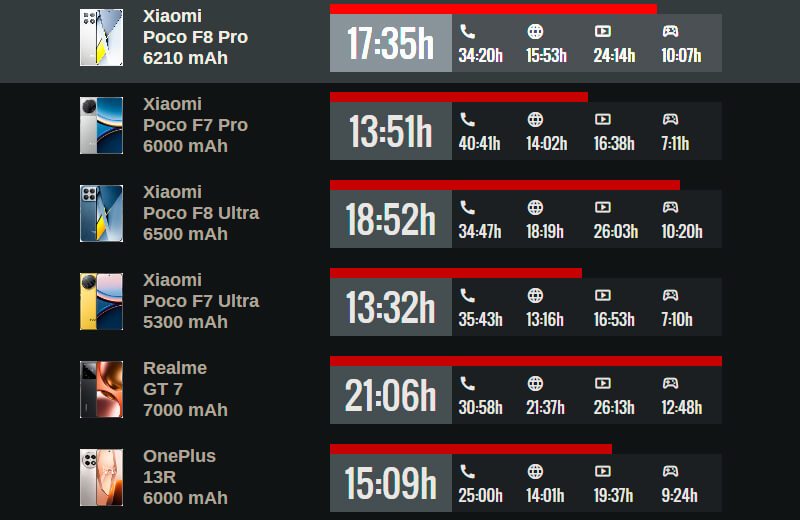Open the yellow Poco F7 Ultra thumbnail
The width and height of the screenshot is (800, 520).
[x=101, y=301]
